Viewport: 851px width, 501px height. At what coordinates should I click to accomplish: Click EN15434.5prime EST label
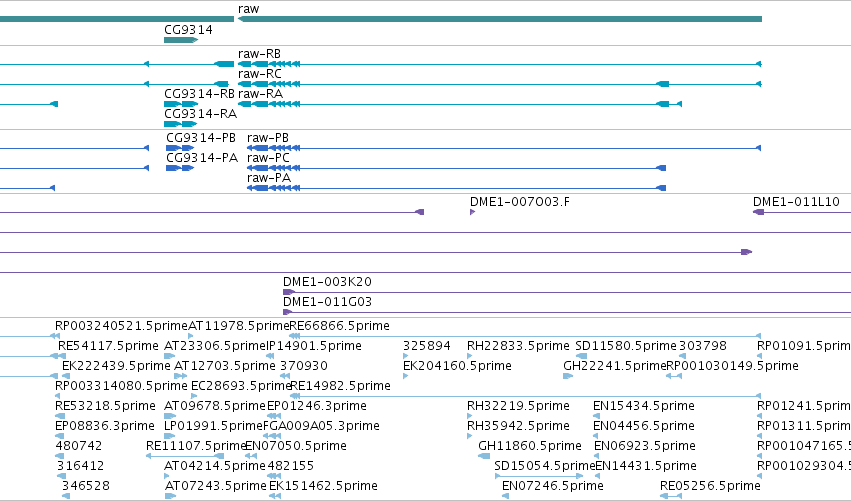point(644,406)
